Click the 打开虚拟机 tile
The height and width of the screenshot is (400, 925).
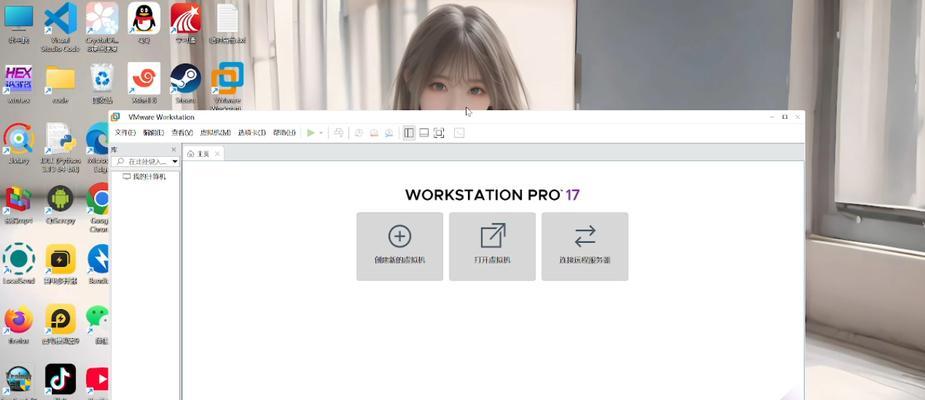[x=492, y=246]
